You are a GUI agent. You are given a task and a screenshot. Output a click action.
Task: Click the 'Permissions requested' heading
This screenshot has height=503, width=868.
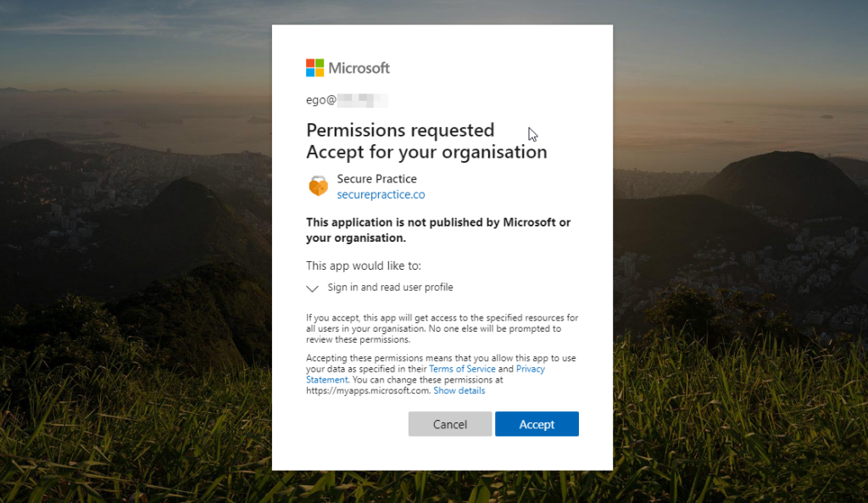pos(400,130)
